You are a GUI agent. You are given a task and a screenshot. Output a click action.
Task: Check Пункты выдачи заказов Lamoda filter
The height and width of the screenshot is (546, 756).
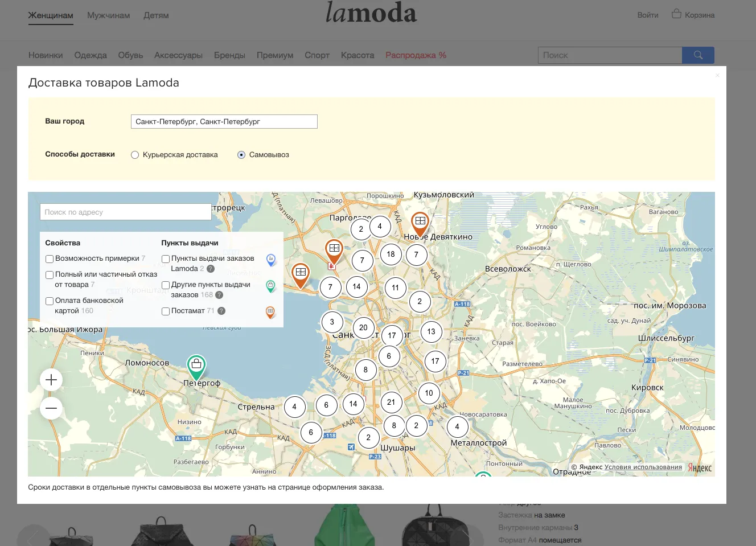pos(166,259)
